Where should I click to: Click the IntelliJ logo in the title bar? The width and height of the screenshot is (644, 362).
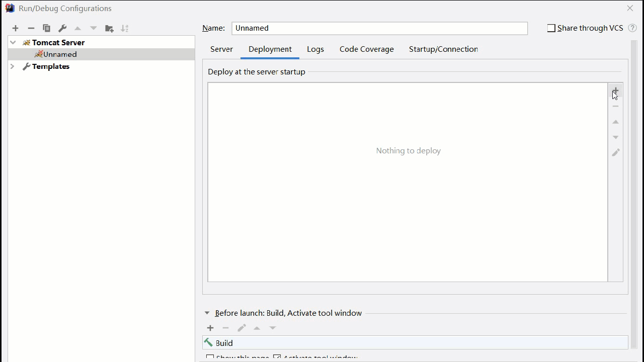click(10, 8)
